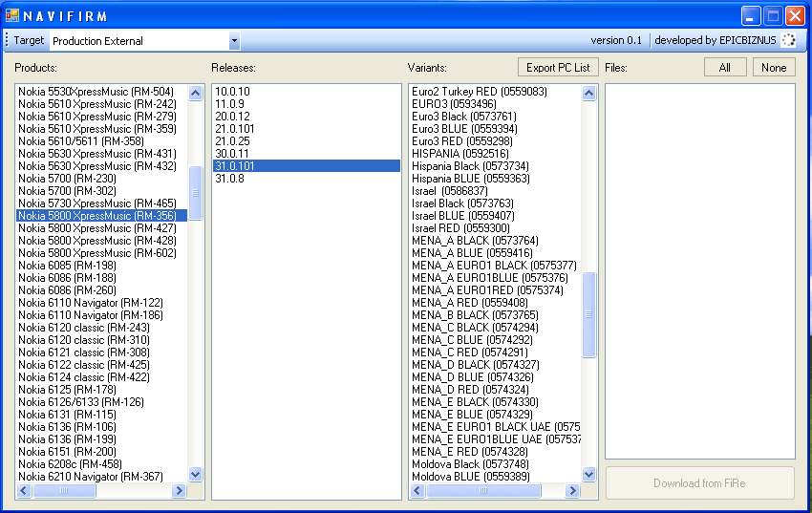Select variant Moldova Black (0573748)
The image size is (812, 513).
coord(496,464)
